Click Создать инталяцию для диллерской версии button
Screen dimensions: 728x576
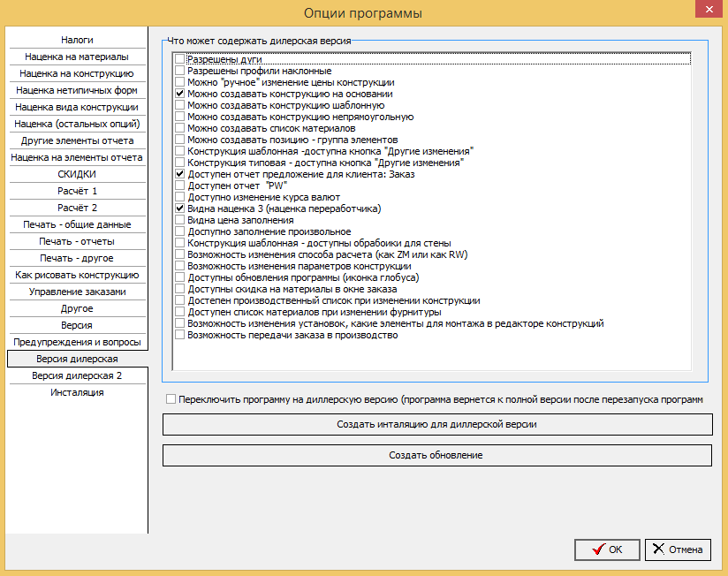[x=437, y=424]
